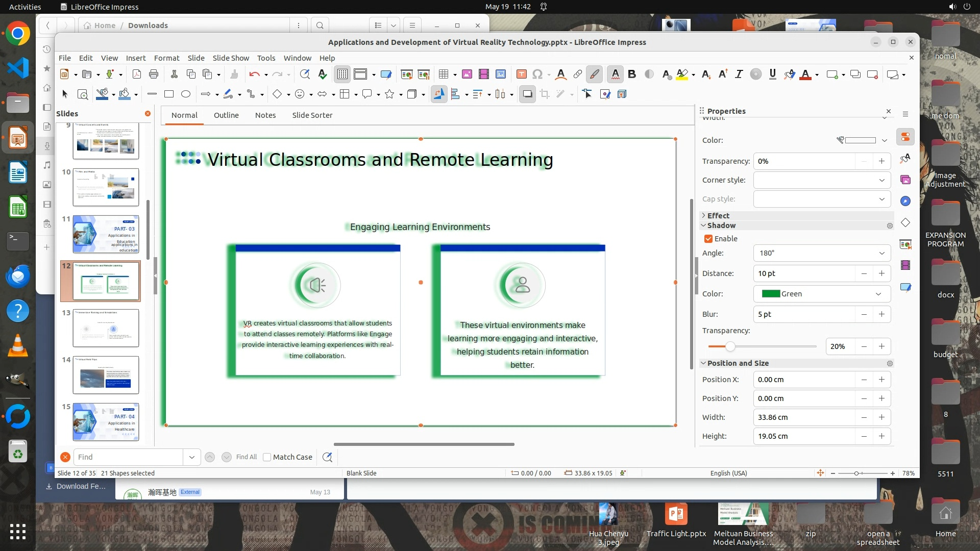Screen dimensions: 980x551
Task: Open the shadow Angle dropdown
Action: pos(881,253)
